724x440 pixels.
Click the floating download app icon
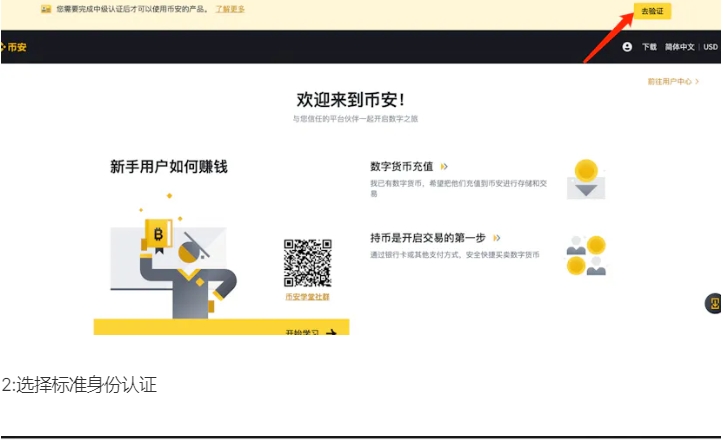point(714,303)
